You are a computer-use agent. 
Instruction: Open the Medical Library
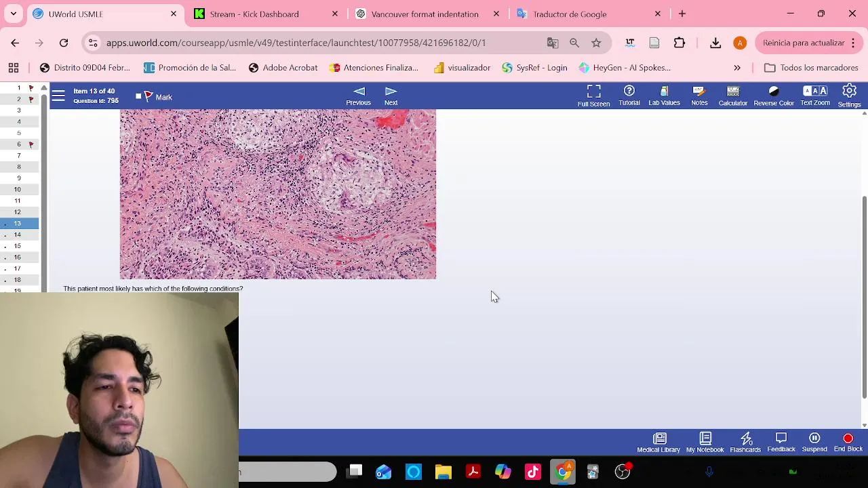point(658,443)
